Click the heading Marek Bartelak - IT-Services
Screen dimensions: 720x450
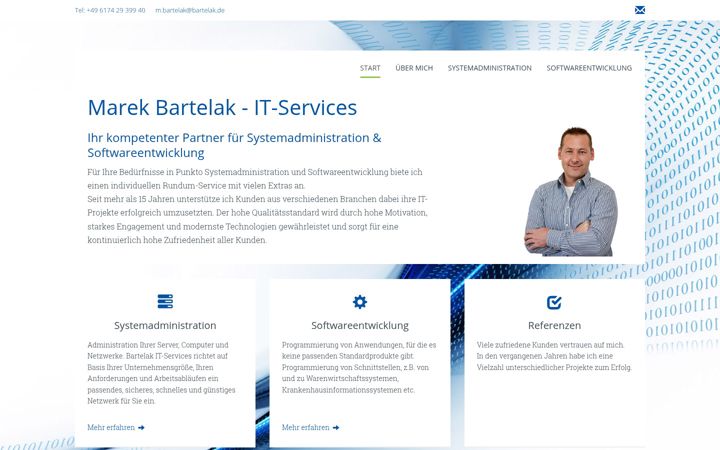(222, 107)
